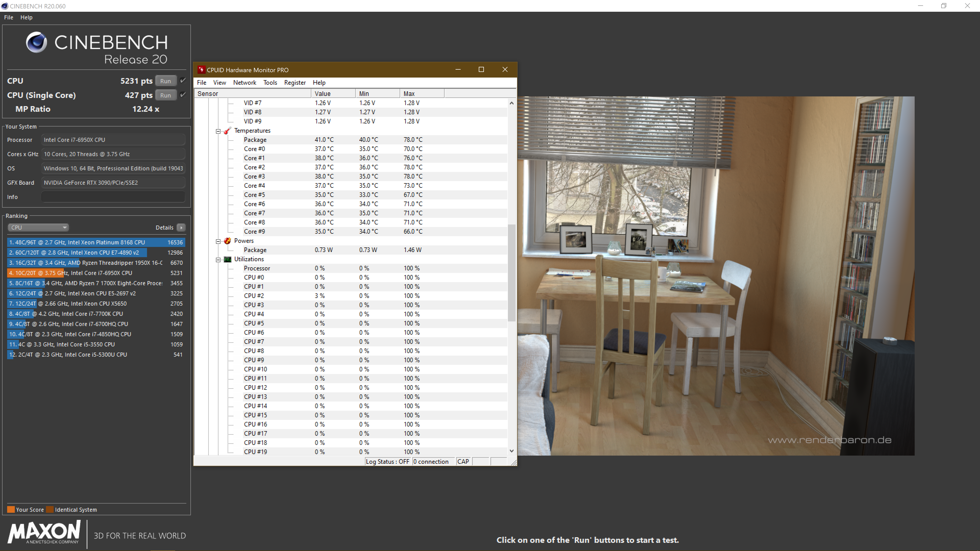980x551 pixels.
Task: Collapse the Powers tree node
Action: pos(218,241)
